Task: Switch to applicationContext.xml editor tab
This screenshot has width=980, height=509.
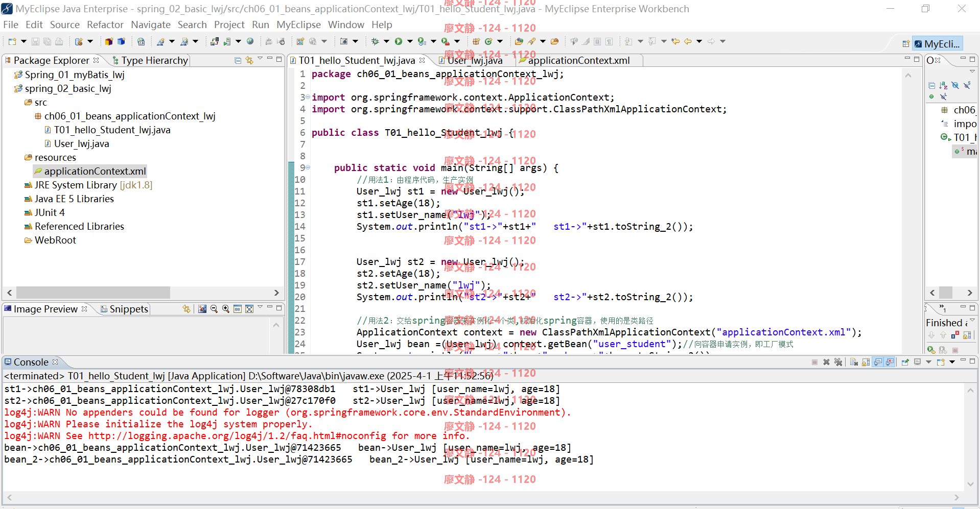Action: pos(578,60)
